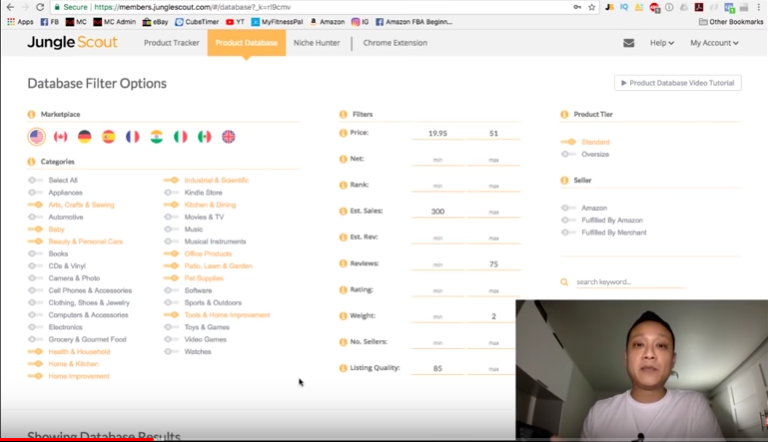Click the info icon beside Product Tier
The height and width of the screenshot is (442, 768).
tap(565, 114)
